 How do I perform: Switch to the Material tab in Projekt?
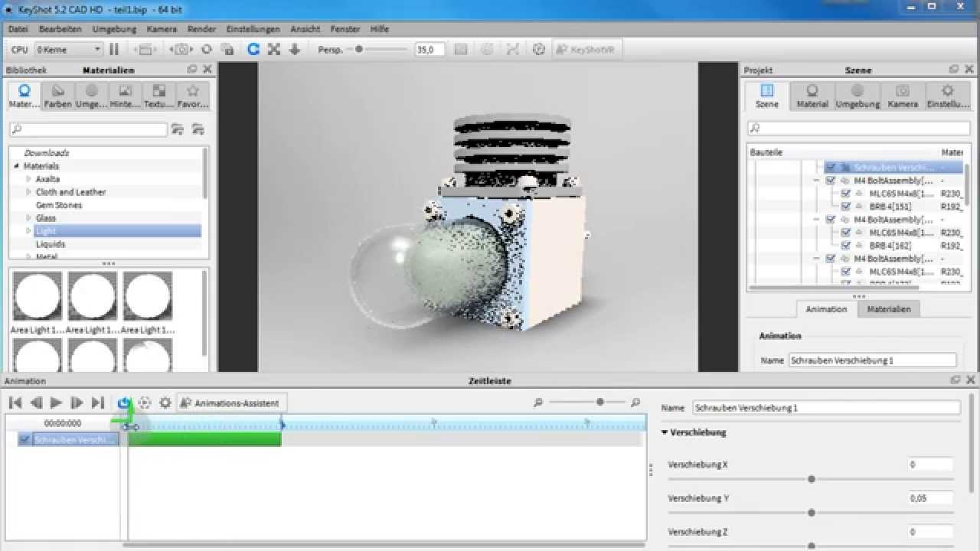point(812,96)
